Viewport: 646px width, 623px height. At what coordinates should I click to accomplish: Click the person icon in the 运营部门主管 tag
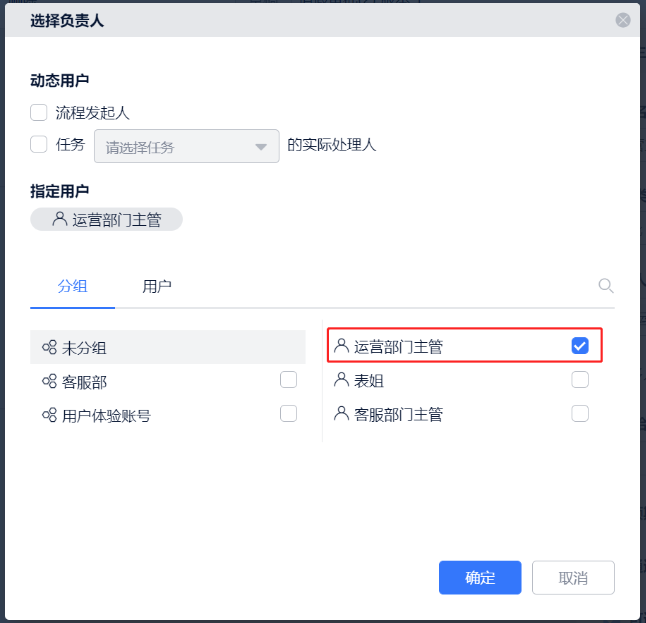click(60, 219)
